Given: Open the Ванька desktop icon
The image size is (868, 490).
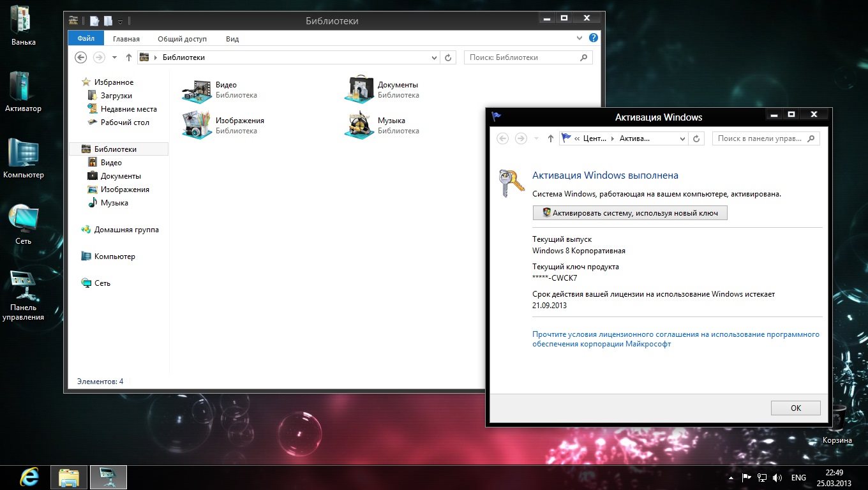Looking at the screenshot, I should click(23, 26).
